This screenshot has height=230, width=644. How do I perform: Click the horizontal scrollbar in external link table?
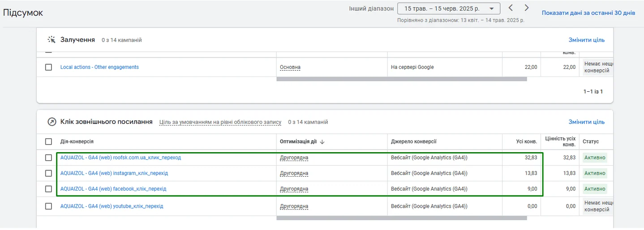(x=402, y=218)
